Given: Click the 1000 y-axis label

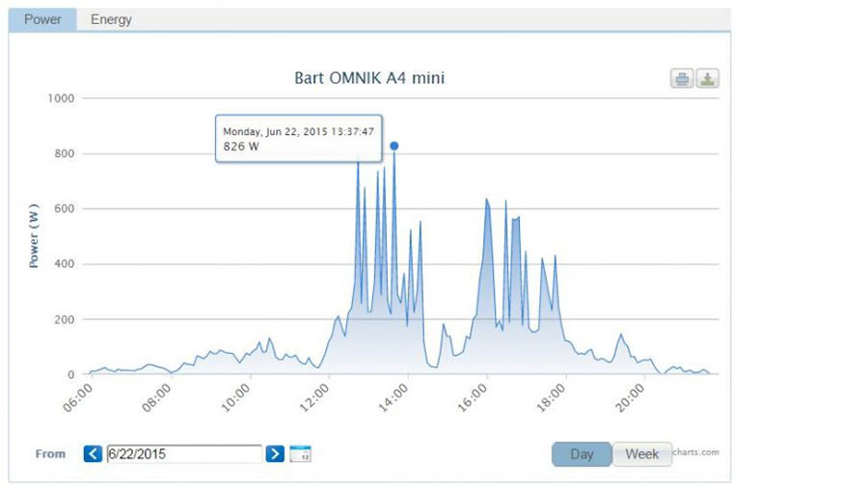Looking at the screenshot, I should [x=61, y=98].
